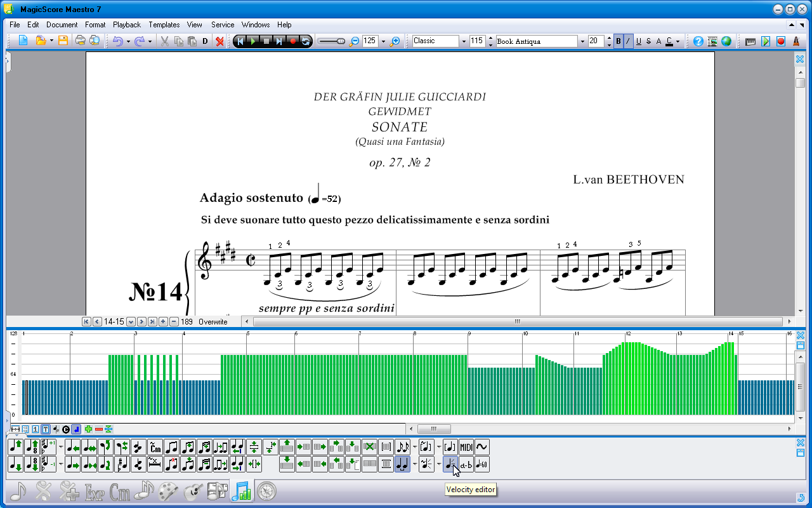Toggle strikethrough formatting
The height and width of the screenshot is (508, 812).
pos(648,41)
